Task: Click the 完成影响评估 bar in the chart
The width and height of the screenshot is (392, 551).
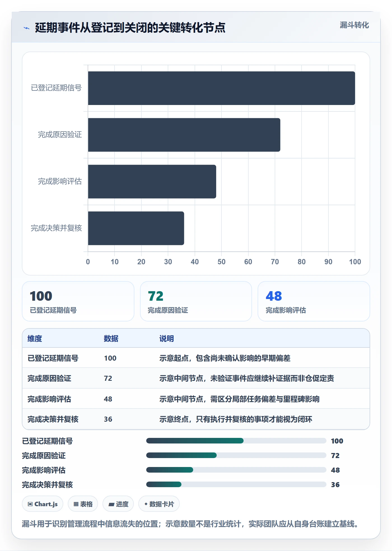Action: tap(152, 182)
